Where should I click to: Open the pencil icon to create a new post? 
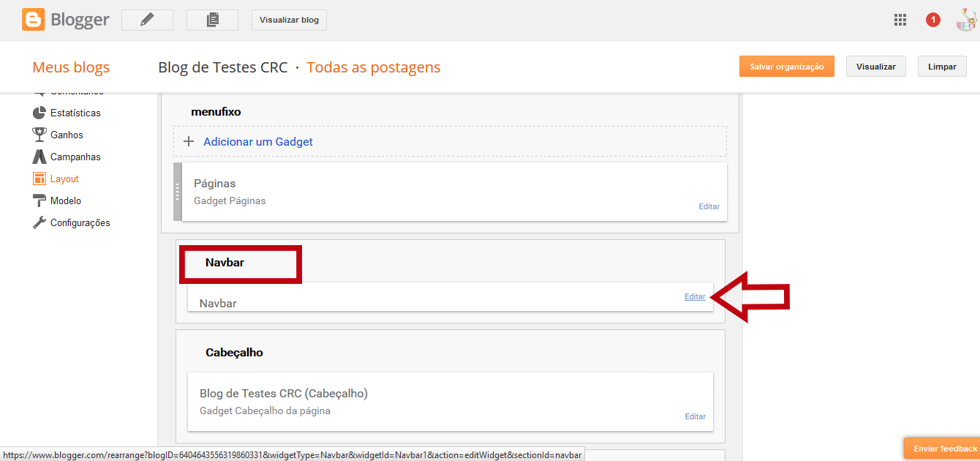(146, 20)
